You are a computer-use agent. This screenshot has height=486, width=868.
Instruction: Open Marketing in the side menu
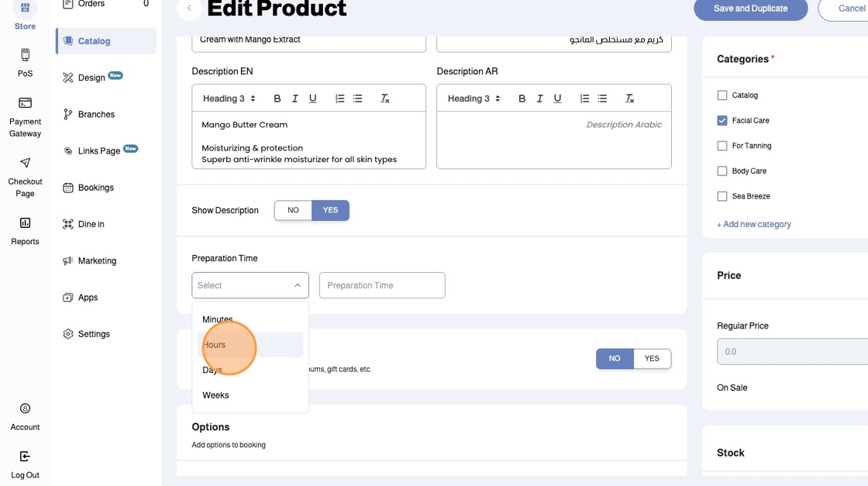97,261
